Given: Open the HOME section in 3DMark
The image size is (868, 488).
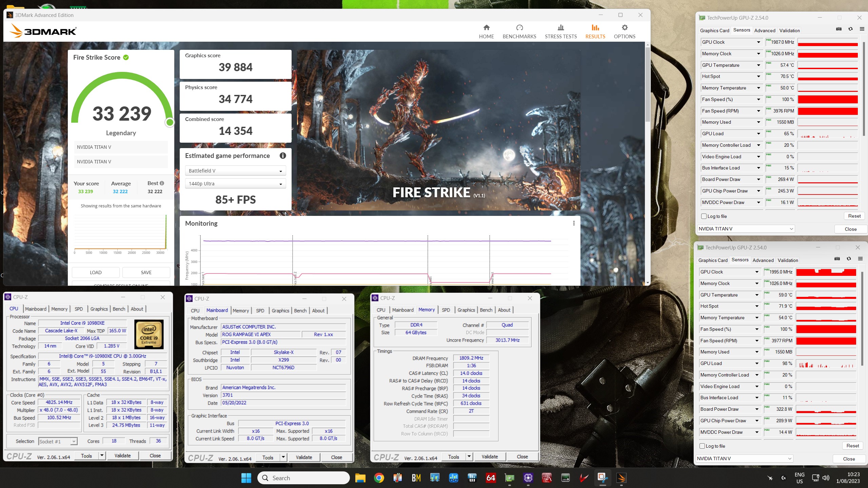Looking at the screenshot, I should 486,32.
